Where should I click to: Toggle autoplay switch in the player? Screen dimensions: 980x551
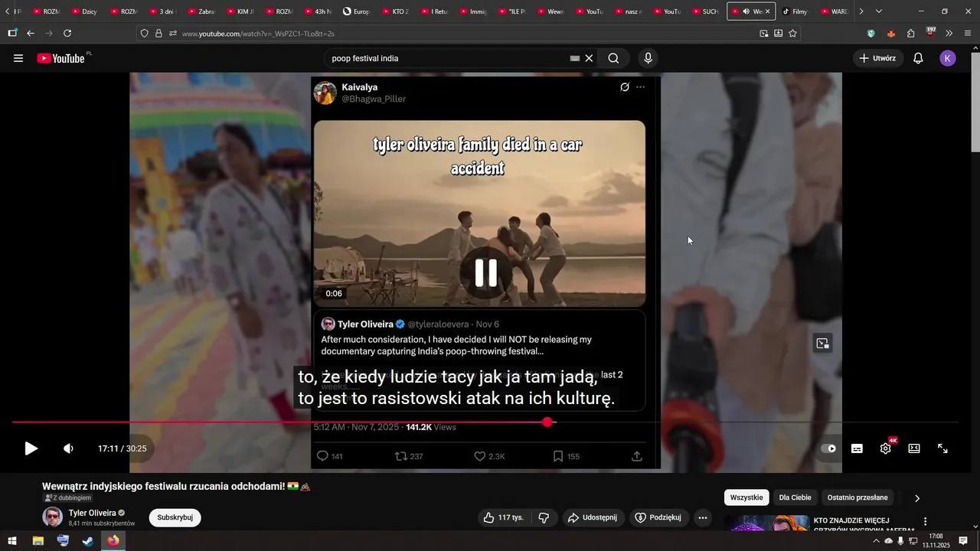coord(828,448)
